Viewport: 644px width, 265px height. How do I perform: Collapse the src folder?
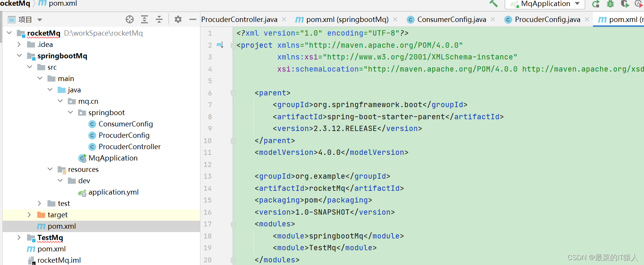[x=29, y=67]
